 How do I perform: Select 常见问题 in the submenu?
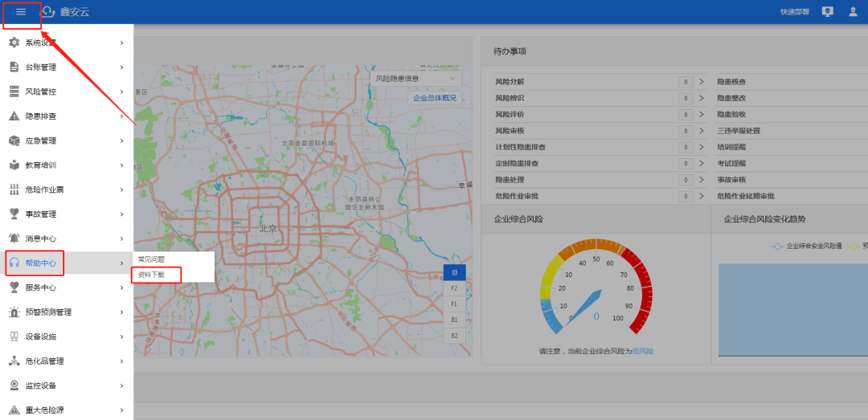(151, 259)
